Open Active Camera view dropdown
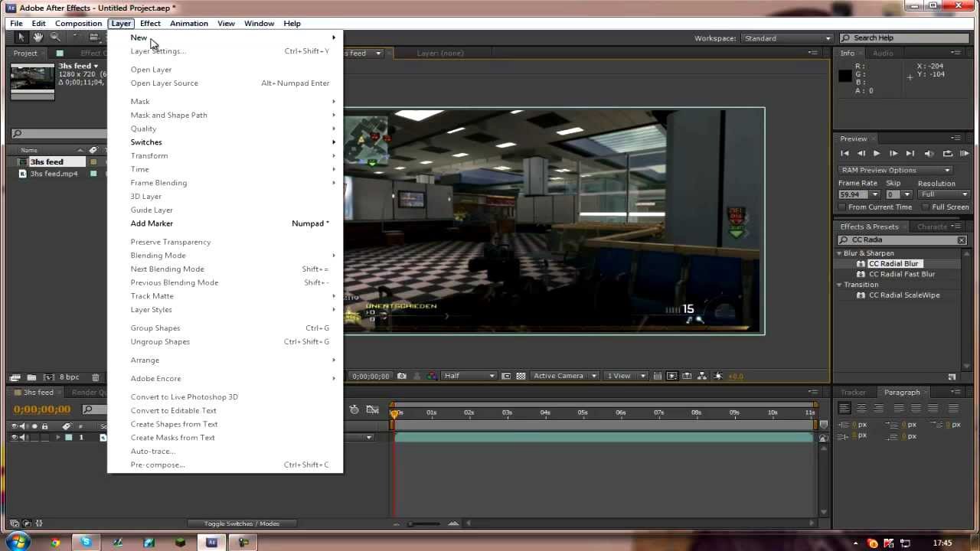Viewport: 980px width, 551px height. [565, 376]
